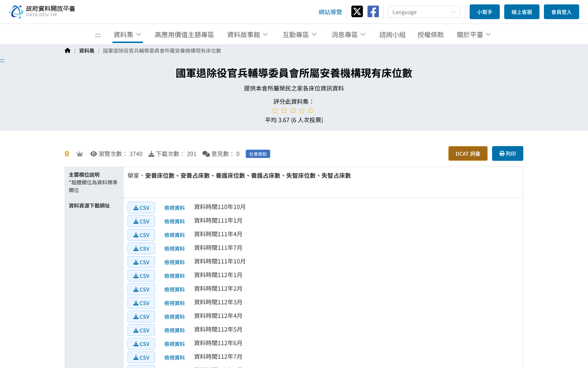Rate dataset with third star
This screenshot has height=368, width=588.
click(x=293, y=110)
